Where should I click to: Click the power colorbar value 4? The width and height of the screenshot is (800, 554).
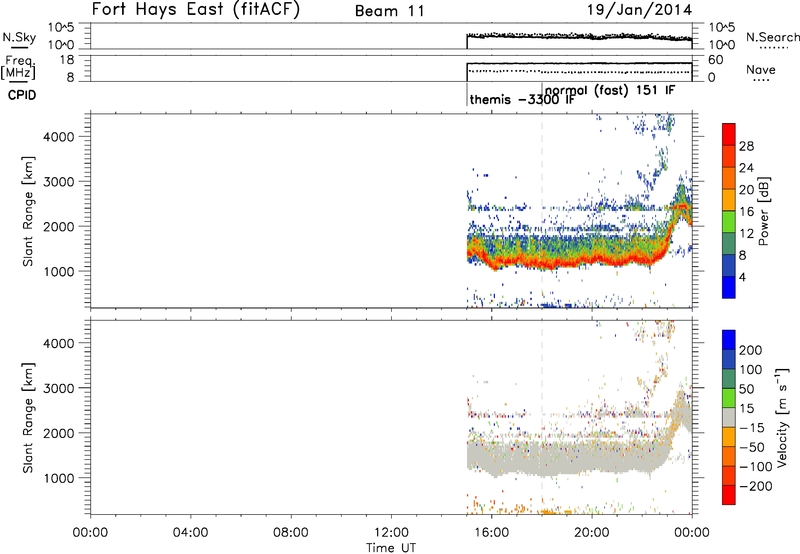click(x=742, y=277)
